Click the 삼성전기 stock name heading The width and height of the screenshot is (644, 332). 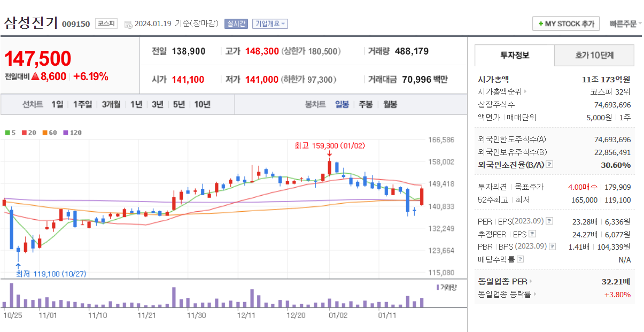click(x=30, y=23)
